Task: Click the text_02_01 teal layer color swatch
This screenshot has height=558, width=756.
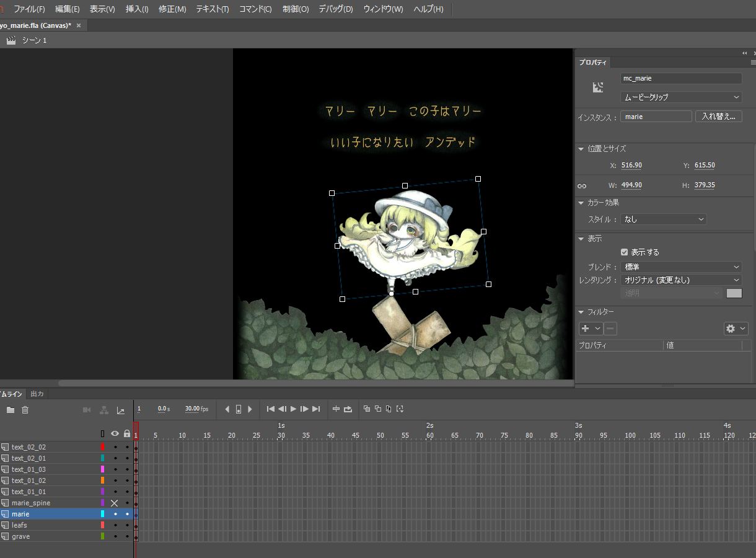Action: pos(102,458)
